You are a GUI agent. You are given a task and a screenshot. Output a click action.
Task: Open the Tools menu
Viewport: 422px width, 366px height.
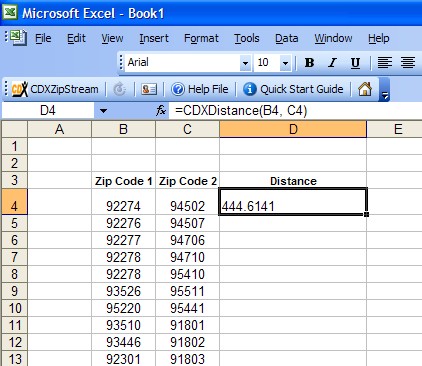(247, 38)
